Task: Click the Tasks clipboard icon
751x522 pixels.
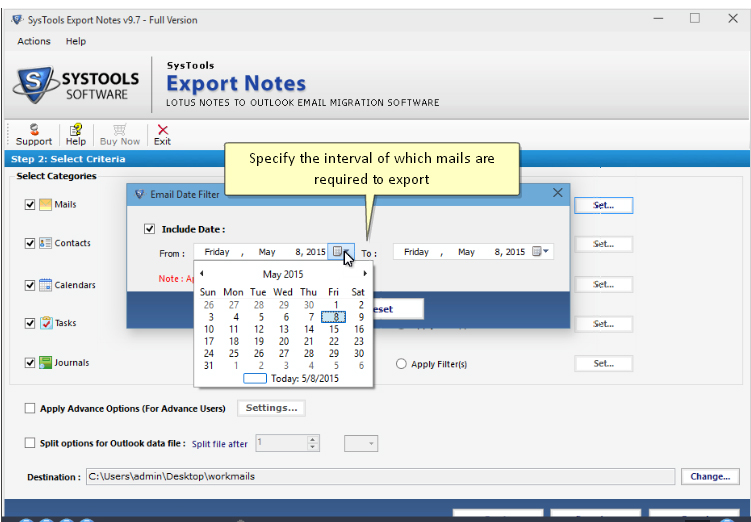Action: (46, 323)
